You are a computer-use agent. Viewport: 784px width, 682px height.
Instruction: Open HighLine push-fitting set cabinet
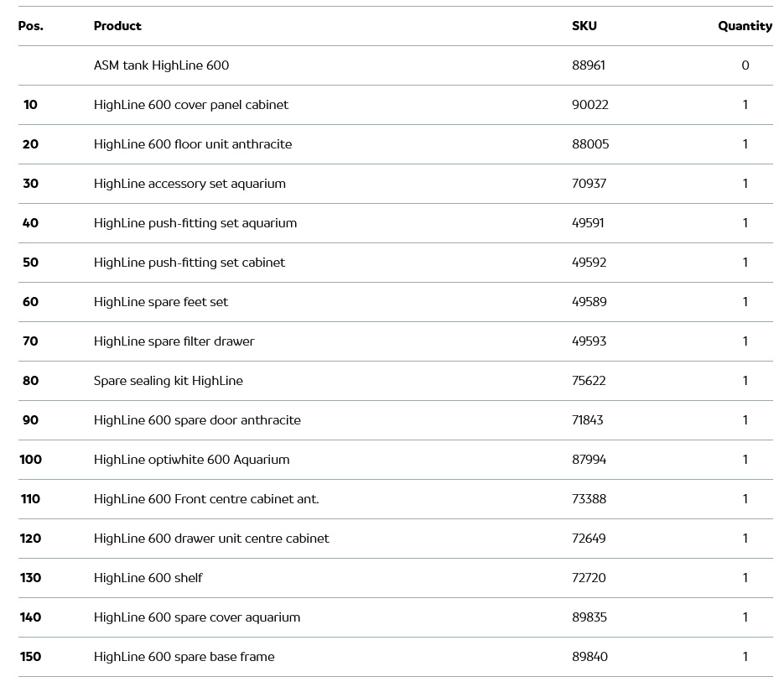190,263
